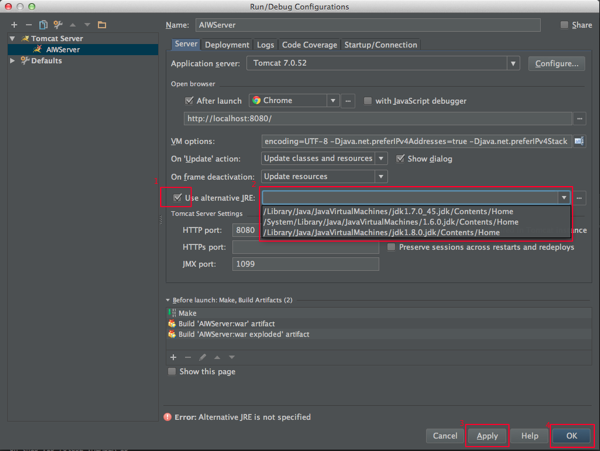Screen dimensions: 600x451
Task: Toggle After launch checkbox
Action: coord(189,101)
